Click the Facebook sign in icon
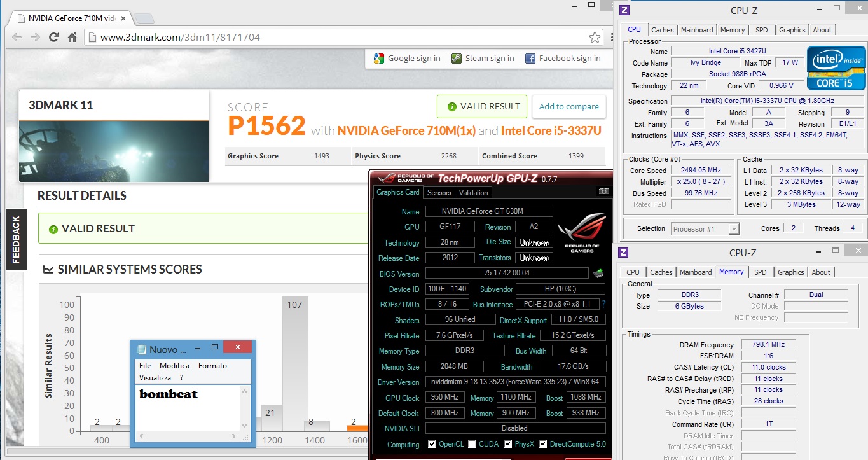This screenshot has height=460, width=868. (530, 59)
